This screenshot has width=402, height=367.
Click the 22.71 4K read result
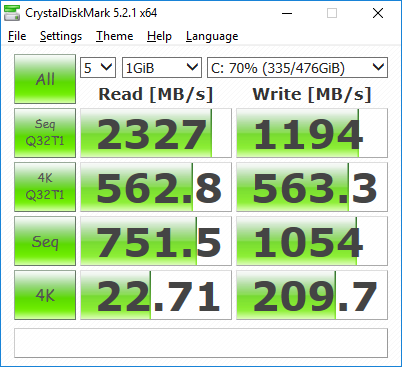pyautogui.click(x=156, y=295)
